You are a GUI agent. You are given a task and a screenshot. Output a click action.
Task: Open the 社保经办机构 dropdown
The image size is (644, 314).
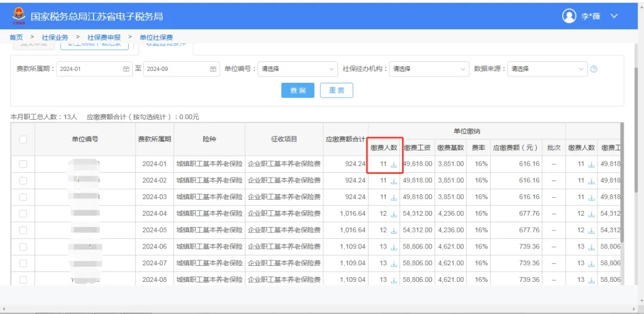(429, 69)
